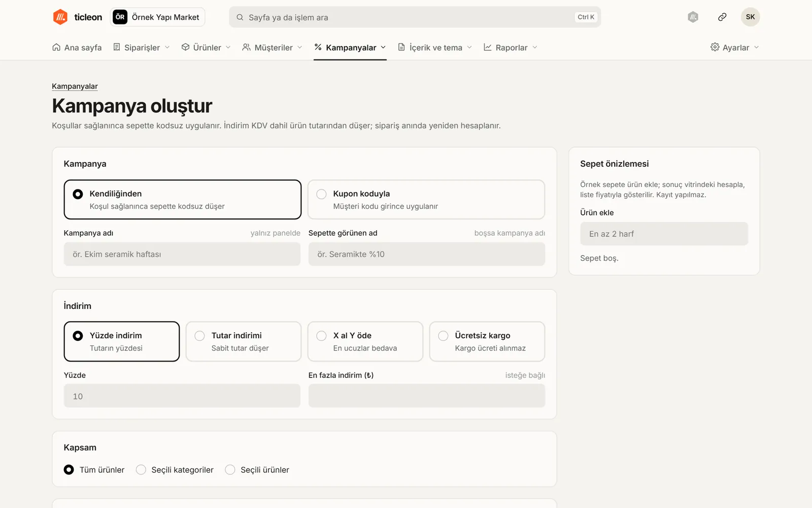
Task: Choose Yüzde indirim discount type
Action: (122, 341)
